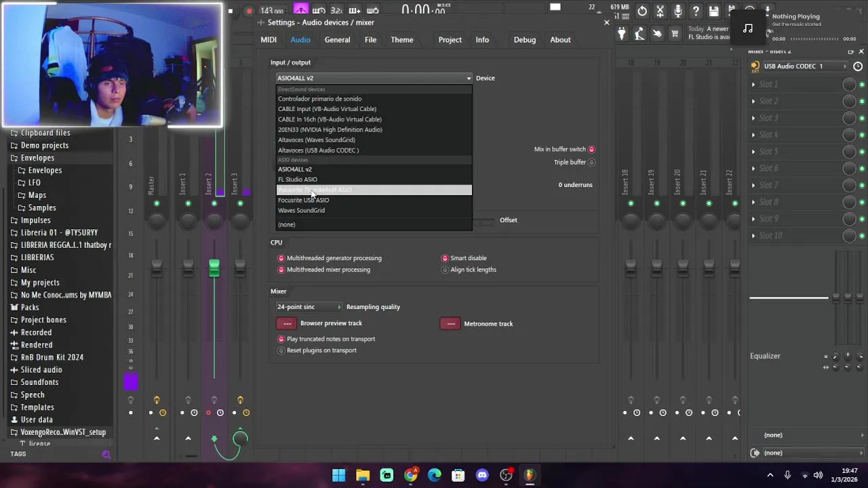Screen dimensions: 868x488
Task: Expand Slot 1 effect menu arrow
Action: coord(753,84)
